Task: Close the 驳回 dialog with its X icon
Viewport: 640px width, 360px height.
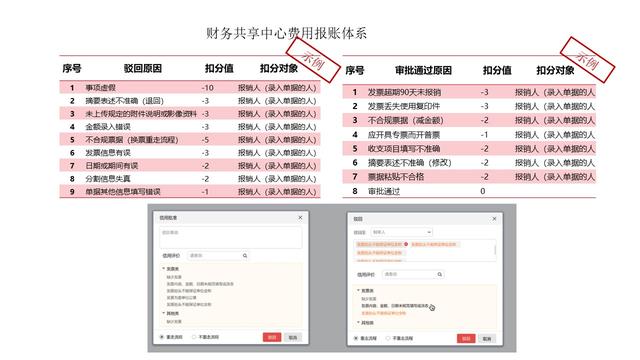Action: 494,219
